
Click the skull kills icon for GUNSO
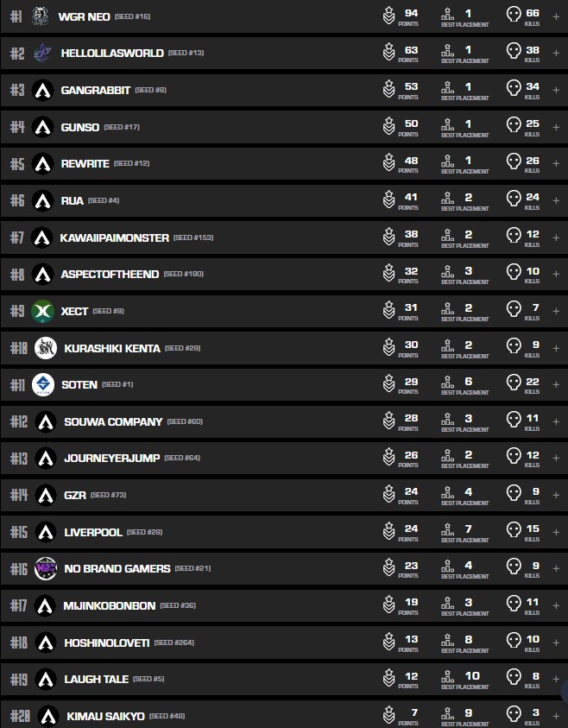tap(514, 126)
